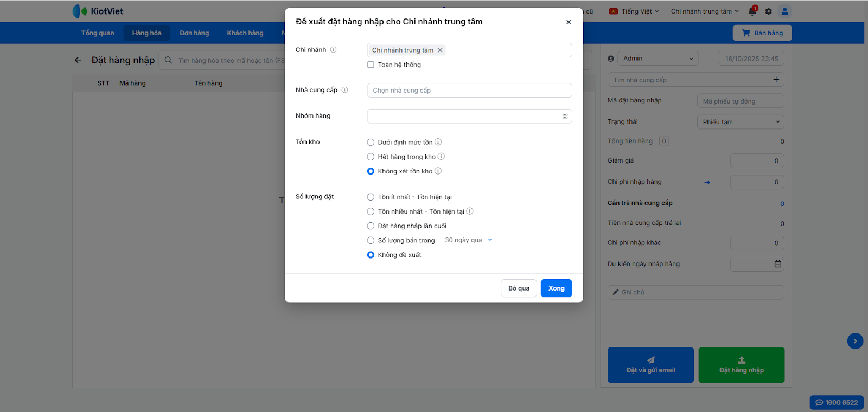Screen dimensions: 868x412
Task: Open the Phiếu tạm status dropdown
Action: point(741,122)
